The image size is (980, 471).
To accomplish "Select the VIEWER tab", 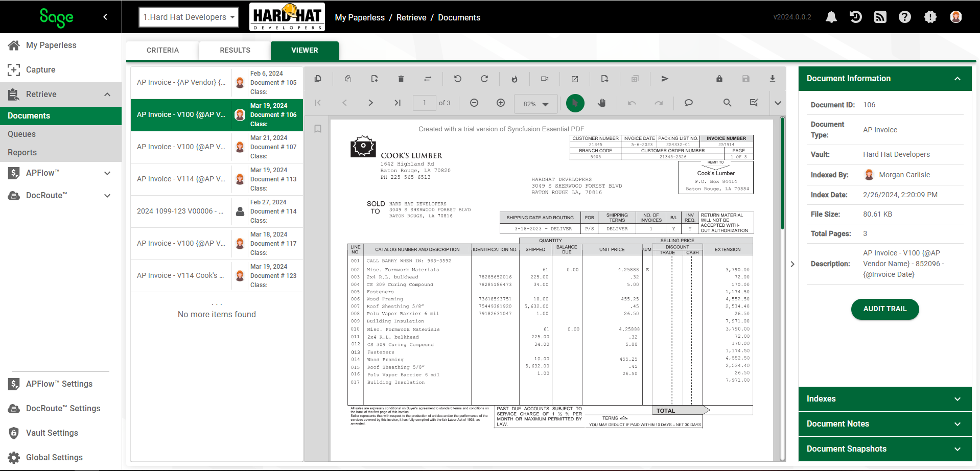I will pyautogui.click(x=305, y=50).
